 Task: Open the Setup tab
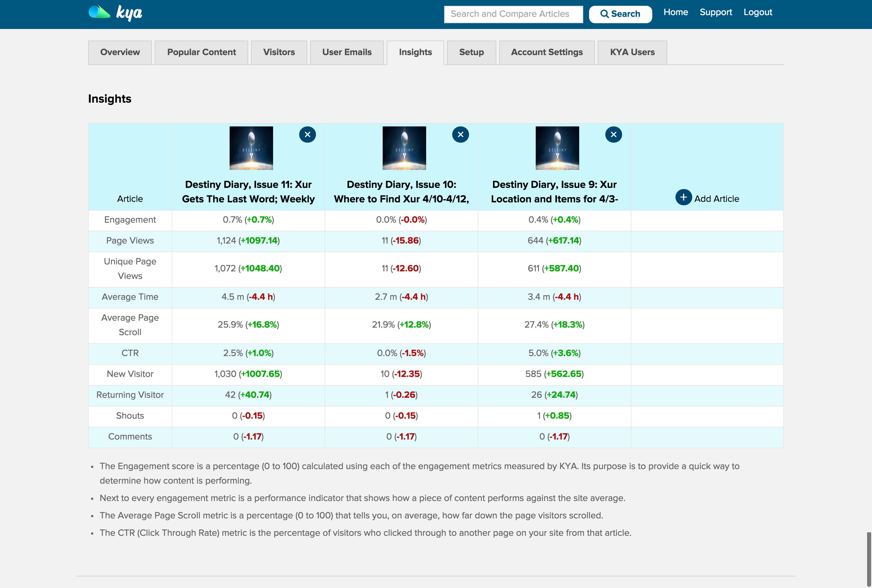471,52
